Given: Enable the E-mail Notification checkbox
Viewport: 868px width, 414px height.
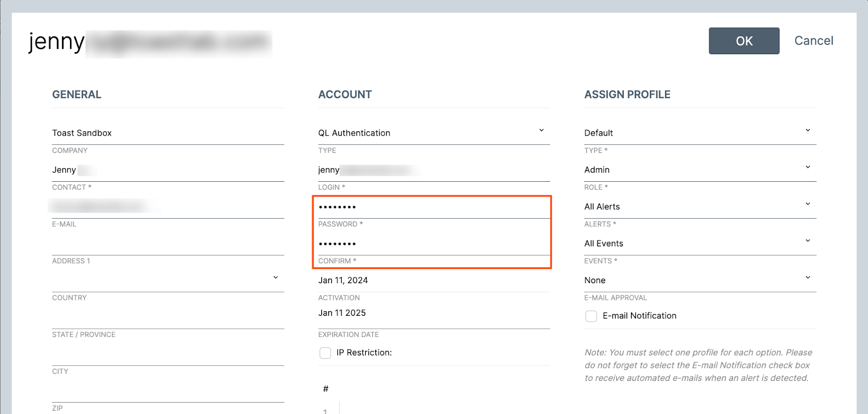Looking at the screenshot, I should click(x=591, y=316).
